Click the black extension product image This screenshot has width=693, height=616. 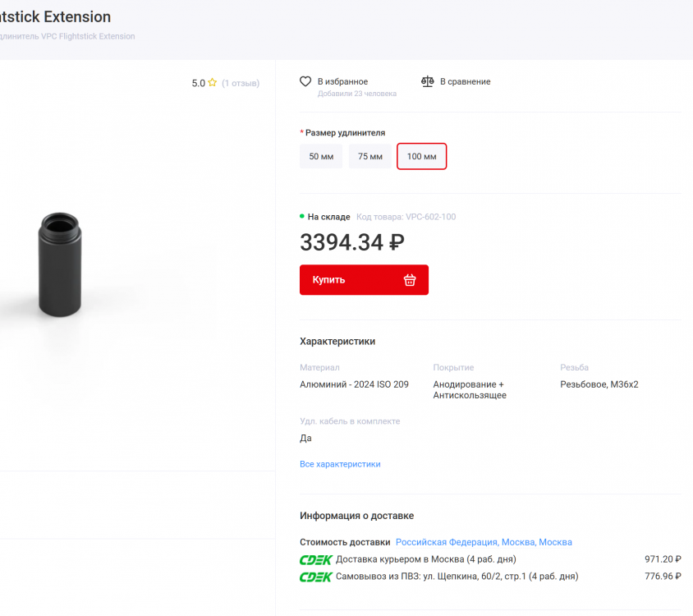click(60, 263)
